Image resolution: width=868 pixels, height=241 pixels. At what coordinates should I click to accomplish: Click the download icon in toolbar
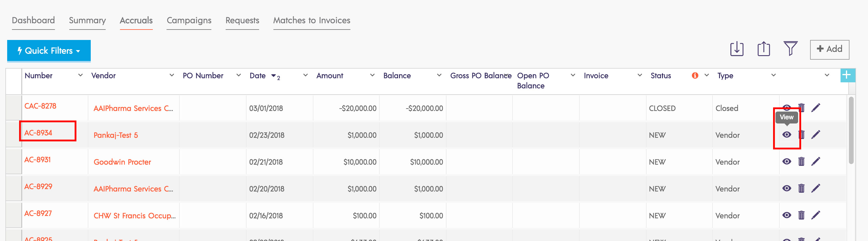coord(737,49)
